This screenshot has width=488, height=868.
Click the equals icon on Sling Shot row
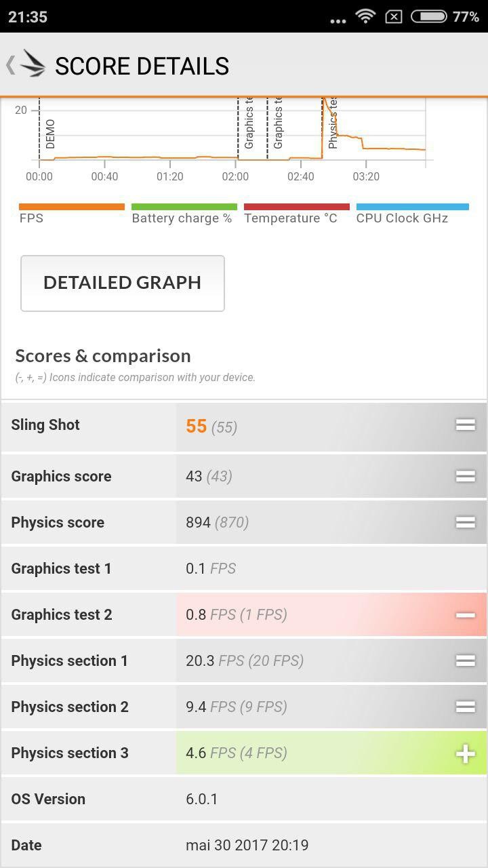tap(465, 425)
